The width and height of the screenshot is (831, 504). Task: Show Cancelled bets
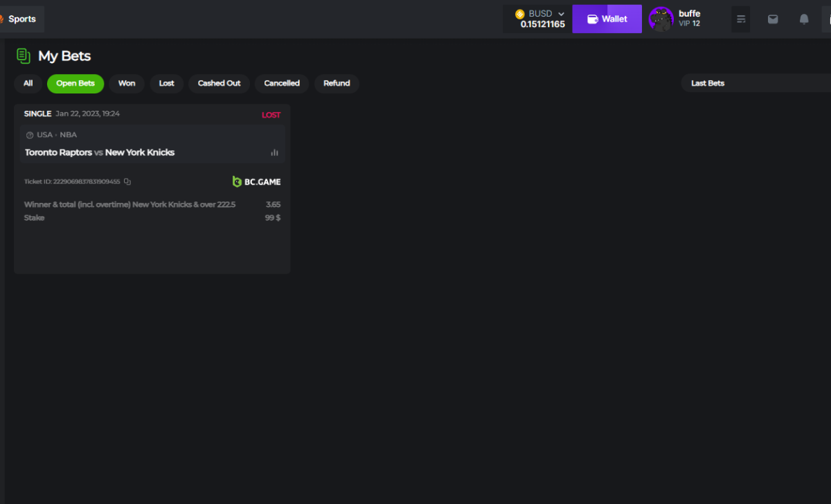[282, 83]
